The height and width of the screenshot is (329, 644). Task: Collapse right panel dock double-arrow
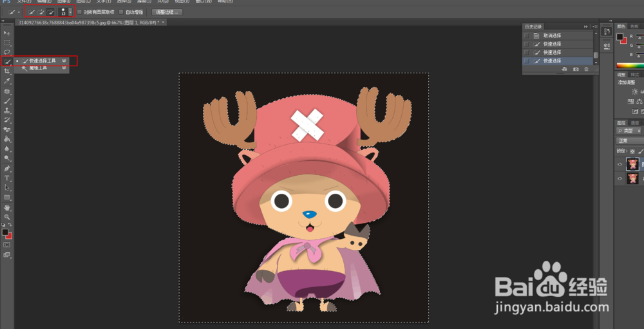(611, 21)
